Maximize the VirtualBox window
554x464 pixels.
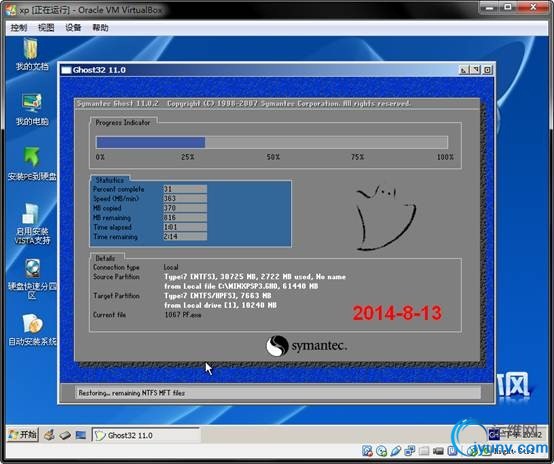pyautogui.click(x=508, y=7)
